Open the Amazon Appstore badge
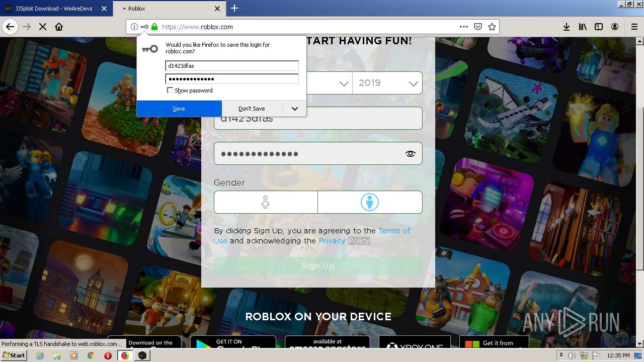 point(328,342)
